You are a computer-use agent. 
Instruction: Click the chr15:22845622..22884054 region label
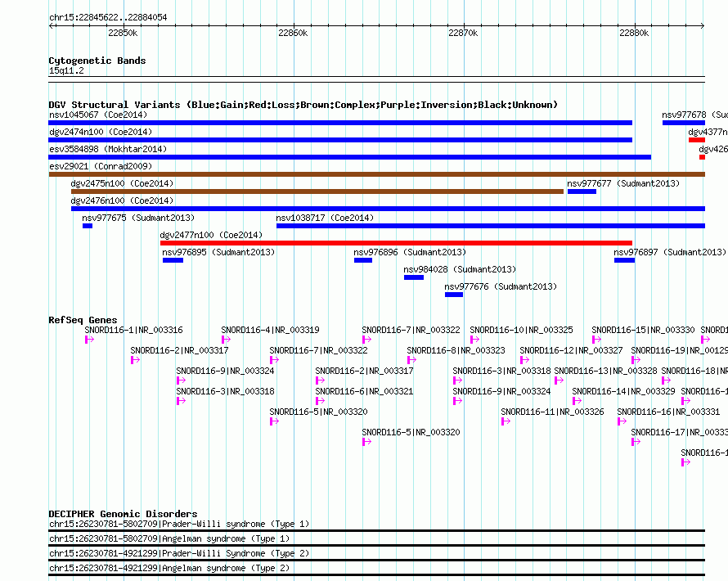(108, 17)
